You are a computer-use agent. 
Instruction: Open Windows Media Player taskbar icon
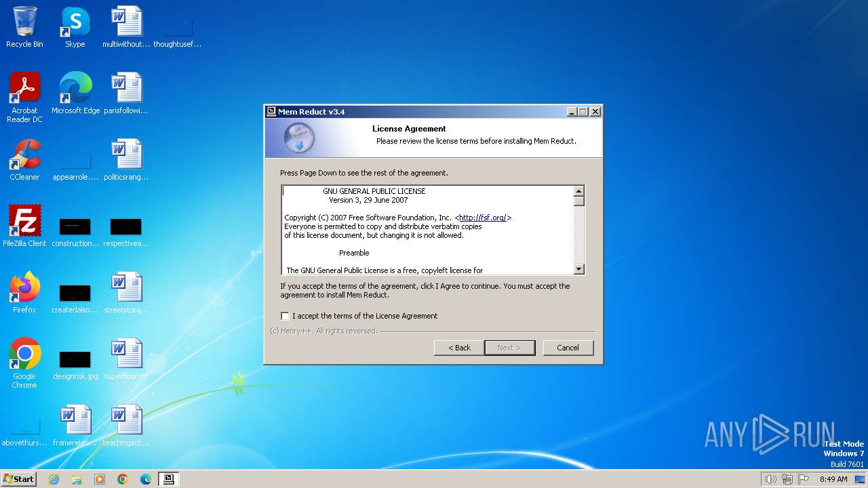click(100, 479)
